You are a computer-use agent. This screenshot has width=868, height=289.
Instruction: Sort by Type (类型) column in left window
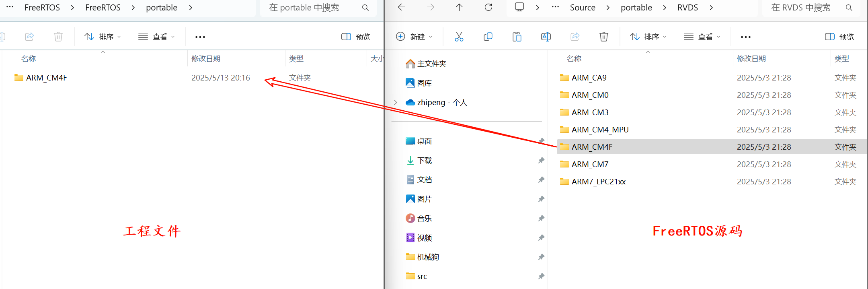pyautogui.click(x=296, y=59)
